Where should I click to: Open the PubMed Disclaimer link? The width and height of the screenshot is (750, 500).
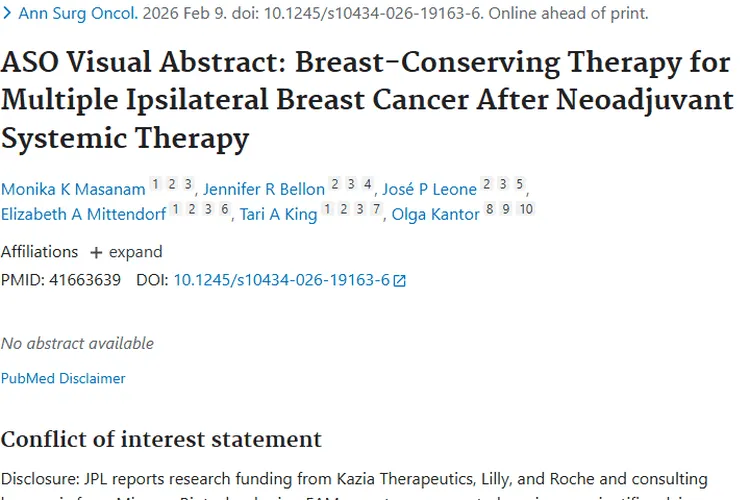(x=63, y=378)
